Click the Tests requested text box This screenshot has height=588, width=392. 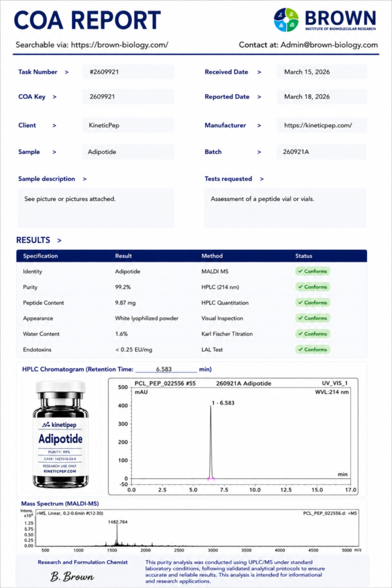point(285,208)
